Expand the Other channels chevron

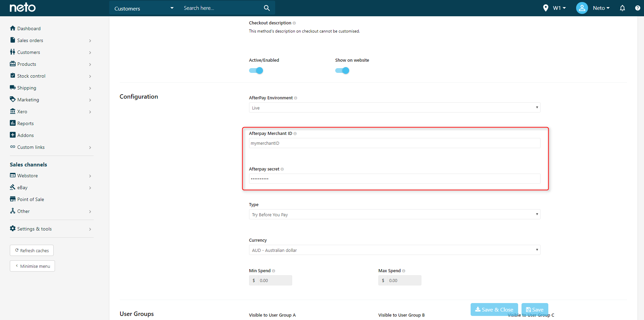pyautogui.click(x=90, y=212)
